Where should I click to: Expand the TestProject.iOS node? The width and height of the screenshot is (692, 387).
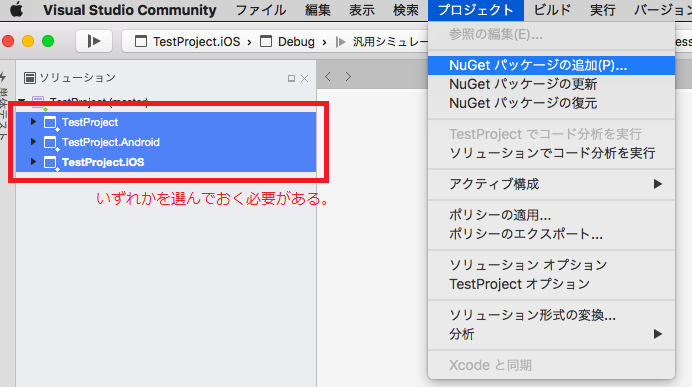(x=33, y=162)
